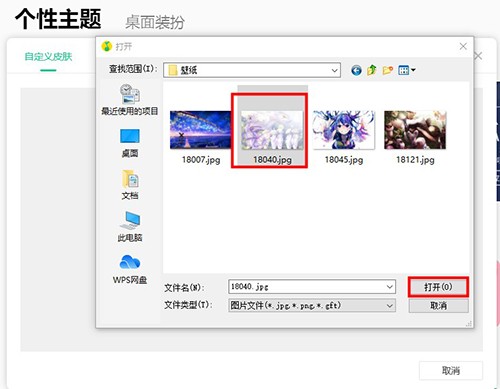
Task: Go to 桌面 in sidebar
Action: (x=130, y=143)
